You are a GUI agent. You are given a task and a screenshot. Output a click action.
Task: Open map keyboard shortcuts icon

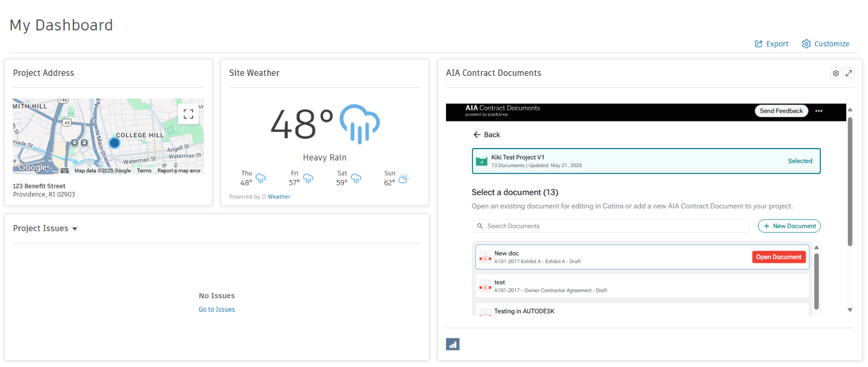point(65,171)
